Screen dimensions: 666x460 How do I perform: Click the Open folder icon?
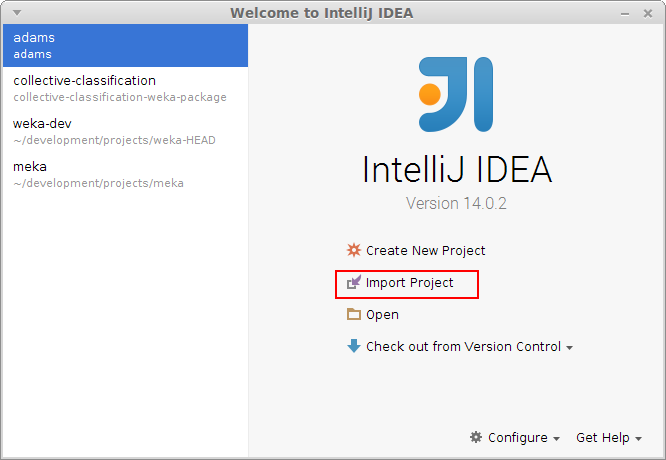353,314
